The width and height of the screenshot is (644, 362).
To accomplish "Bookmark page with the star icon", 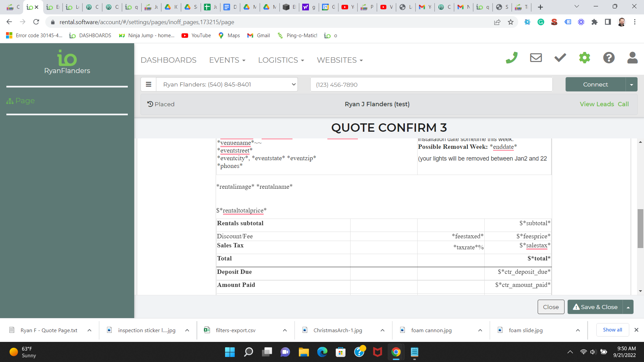I will click(511, 22).
